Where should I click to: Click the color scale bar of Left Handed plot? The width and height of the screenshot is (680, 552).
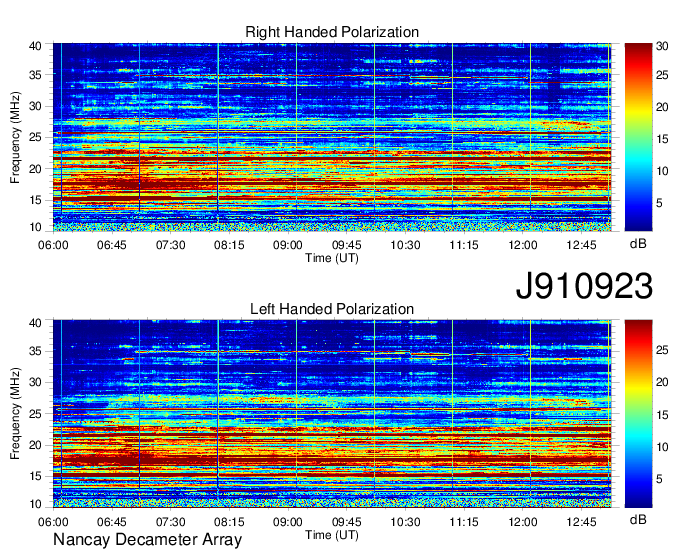(638, 414)
